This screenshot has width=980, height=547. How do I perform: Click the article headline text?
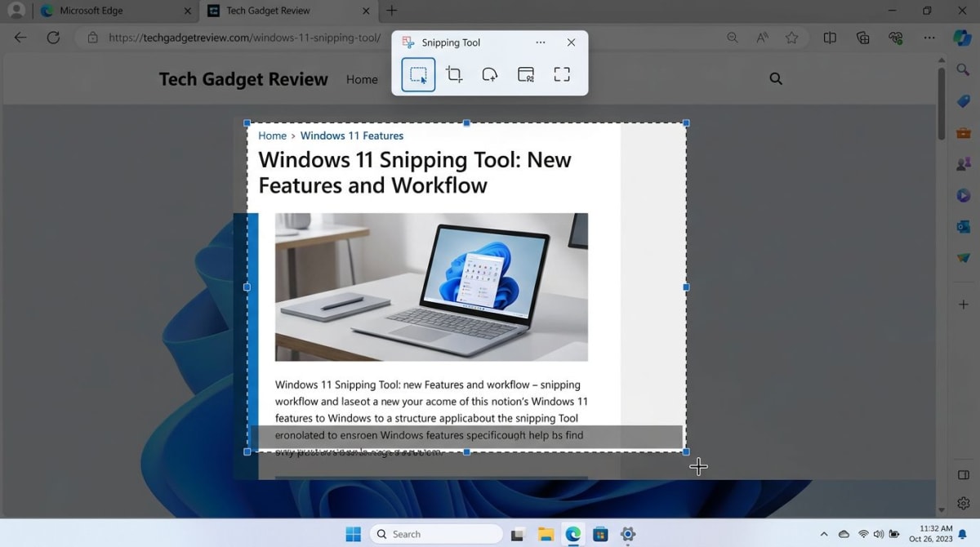coord(415,172)
